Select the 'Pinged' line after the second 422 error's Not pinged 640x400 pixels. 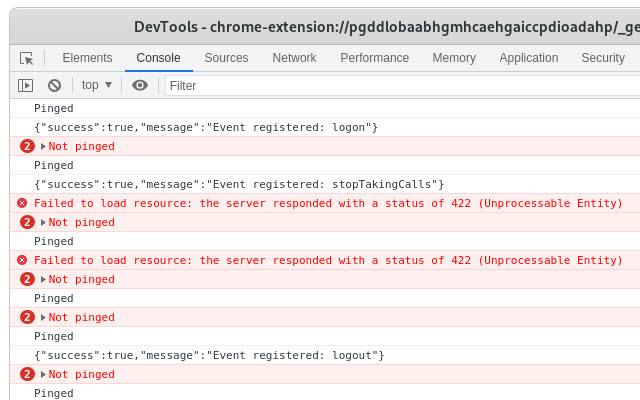tap(54, 299)
